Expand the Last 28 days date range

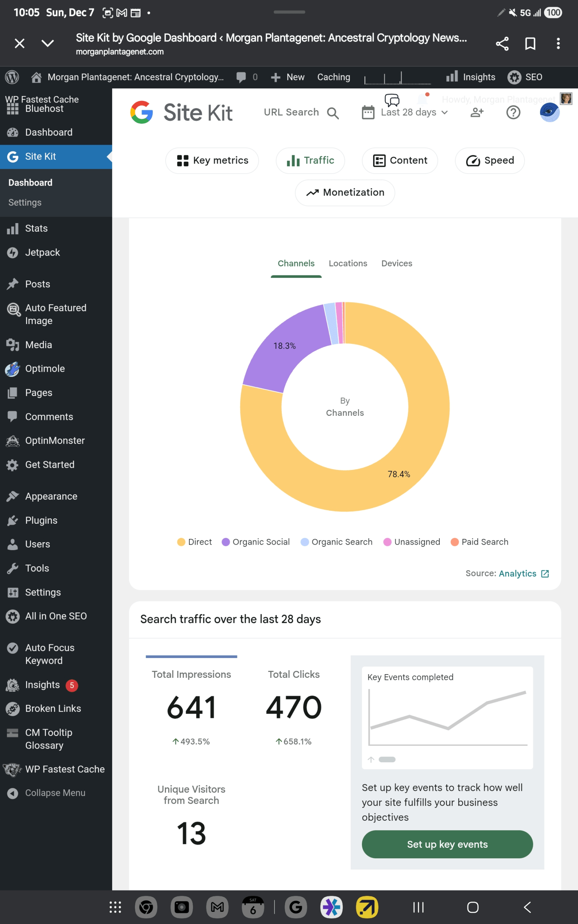pos(409,113)
